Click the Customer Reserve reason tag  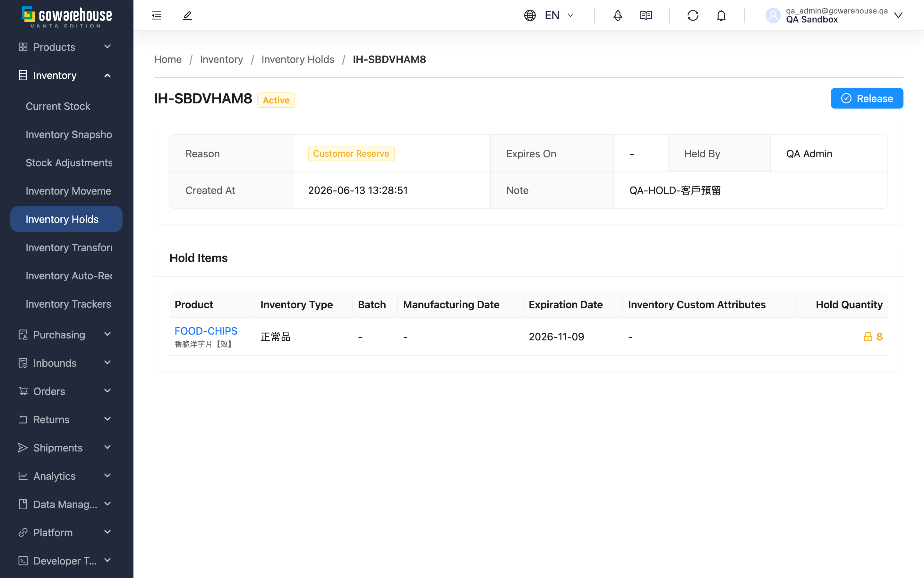pyautogui.click(x=351, y=153)
